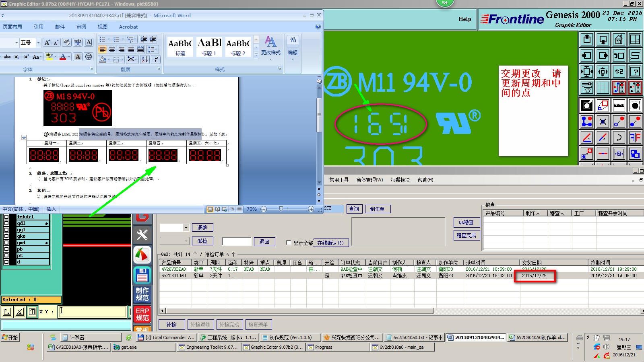The width and height of the screenshot is (644, 362).
Task: Click the Word subscript x₂ icon
Action: coord(17,57)
